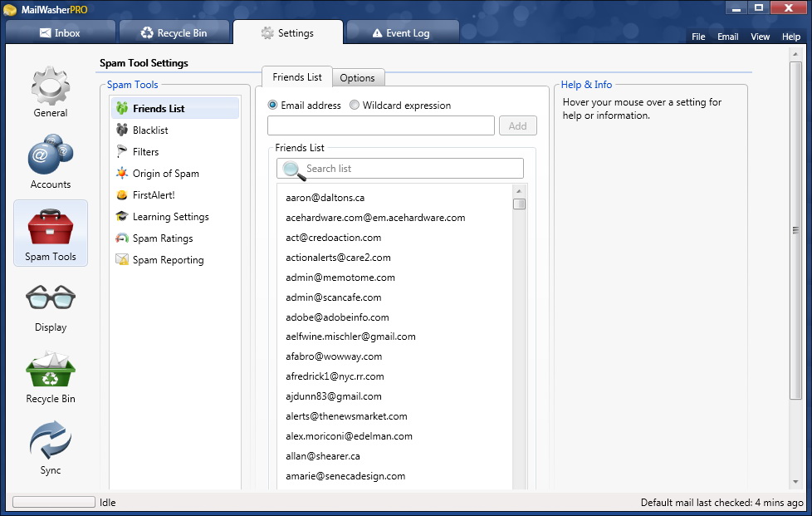This screenshot has width=812, height=516.
Task: Click the Filters funnel icon
Action: (x=122, y=152)
